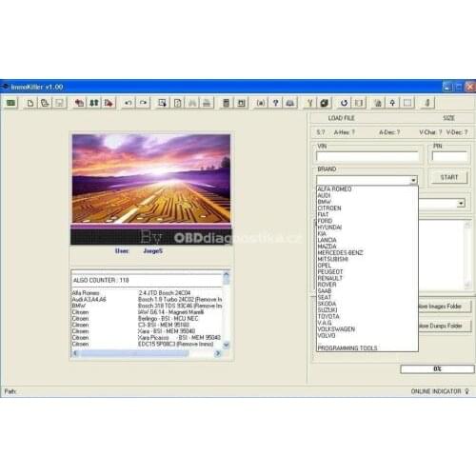Viewport: 476px width, 476px height.
Task: Click the calculator toolbar icon
Action: 227,103
